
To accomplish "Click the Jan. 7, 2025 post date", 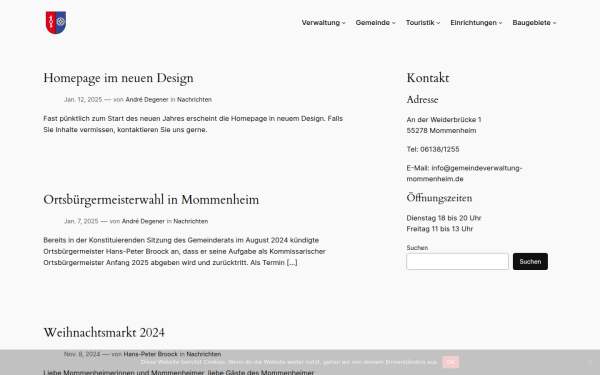I will (81, 221).
